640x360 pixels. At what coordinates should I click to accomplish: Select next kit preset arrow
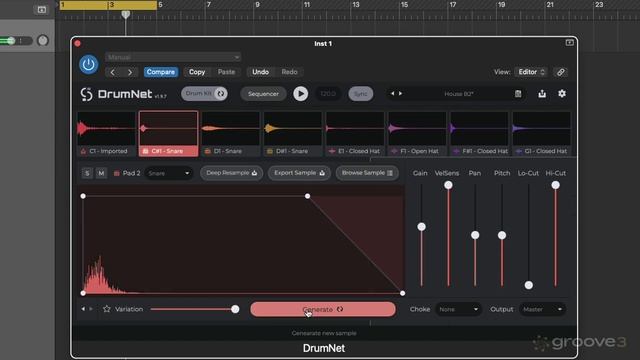pyautogui.click(x=400, y=93)
